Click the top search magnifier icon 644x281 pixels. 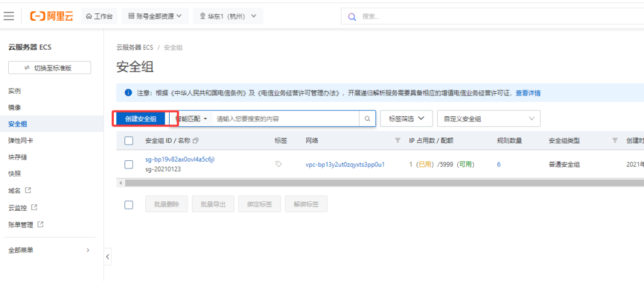click(352, 16)
